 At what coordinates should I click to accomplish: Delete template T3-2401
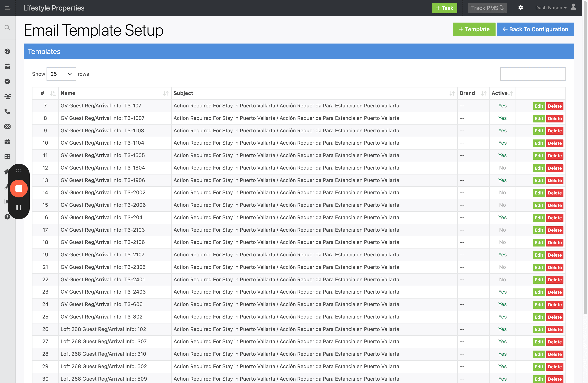tap(554, 280)
